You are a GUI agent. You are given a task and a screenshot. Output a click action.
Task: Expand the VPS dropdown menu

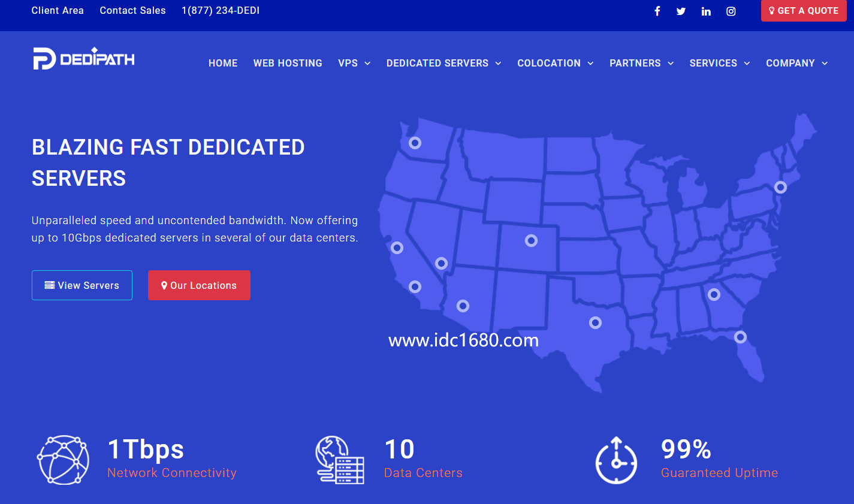coord(354,63)
